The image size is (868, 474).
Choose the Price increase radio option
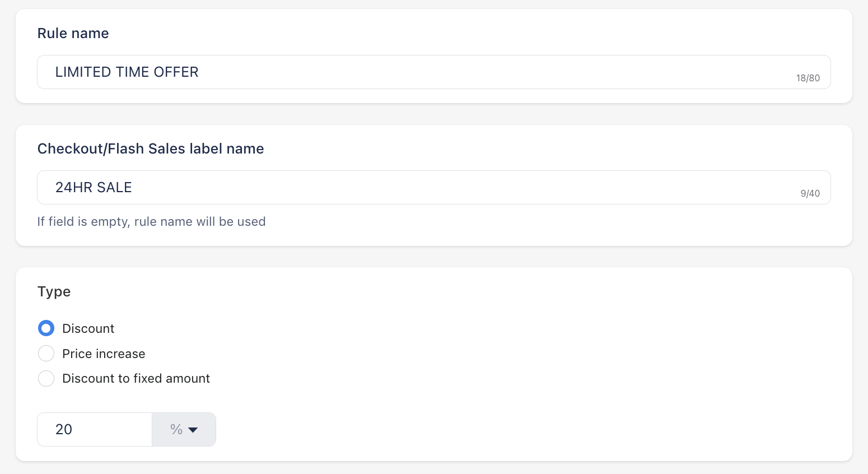[46, 354]
